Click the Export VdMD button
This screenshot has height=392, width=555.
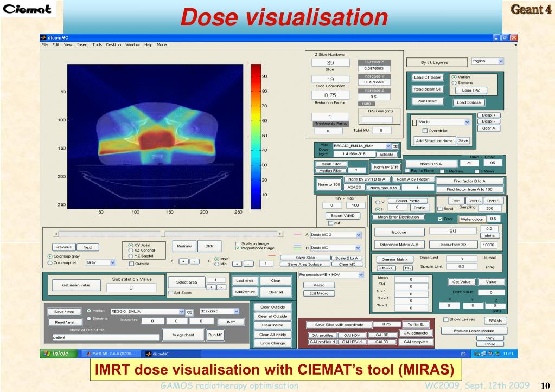(x=342, y=216)
